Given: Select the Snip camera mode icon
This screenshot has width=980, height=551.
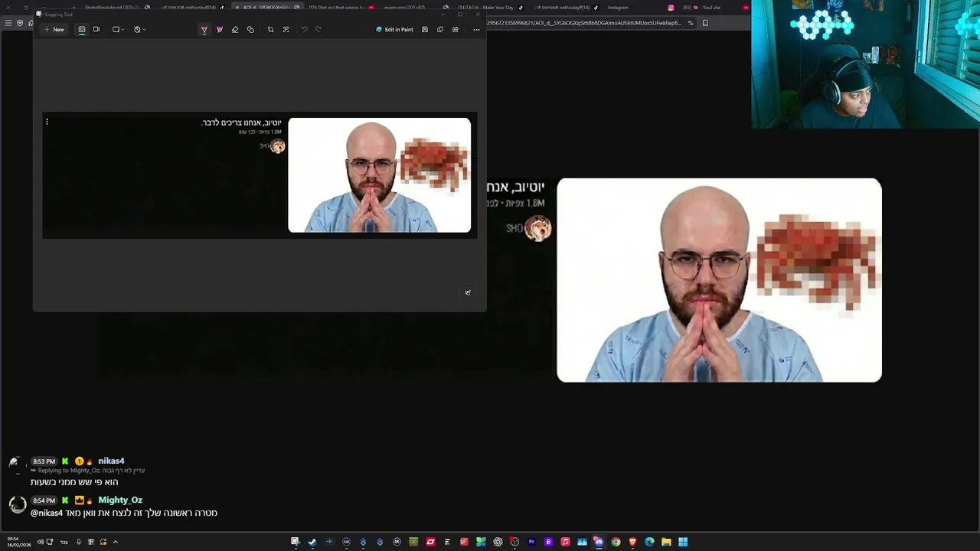Looking at the screenshot, I should coord(82,29).
